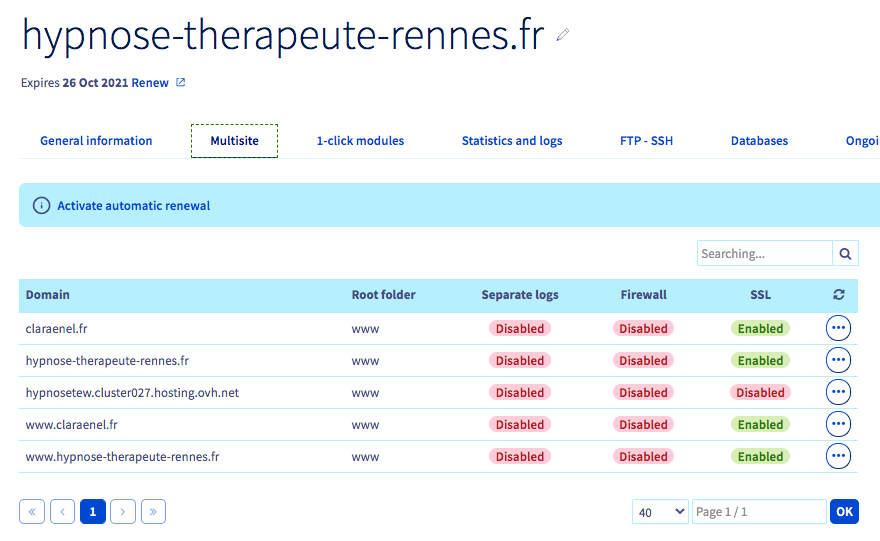
Task: Switch to the General information tab
Action: [96, 141]
